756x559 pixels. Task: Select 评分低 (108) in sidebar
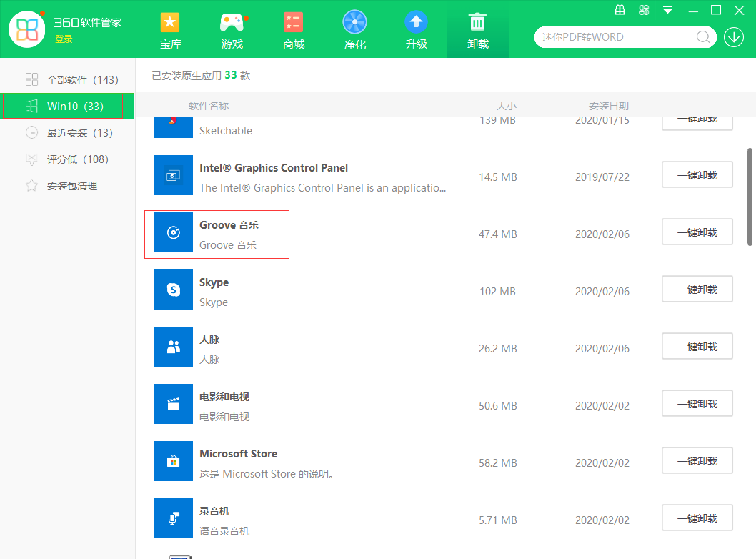point(67,159)
